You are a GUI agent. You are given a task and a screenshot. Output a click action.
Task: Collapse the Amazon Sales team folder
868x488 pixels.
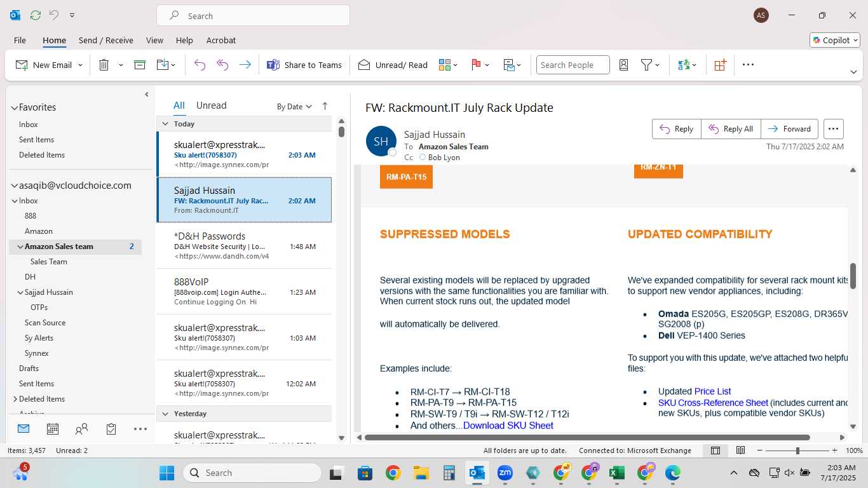[20, 247]
